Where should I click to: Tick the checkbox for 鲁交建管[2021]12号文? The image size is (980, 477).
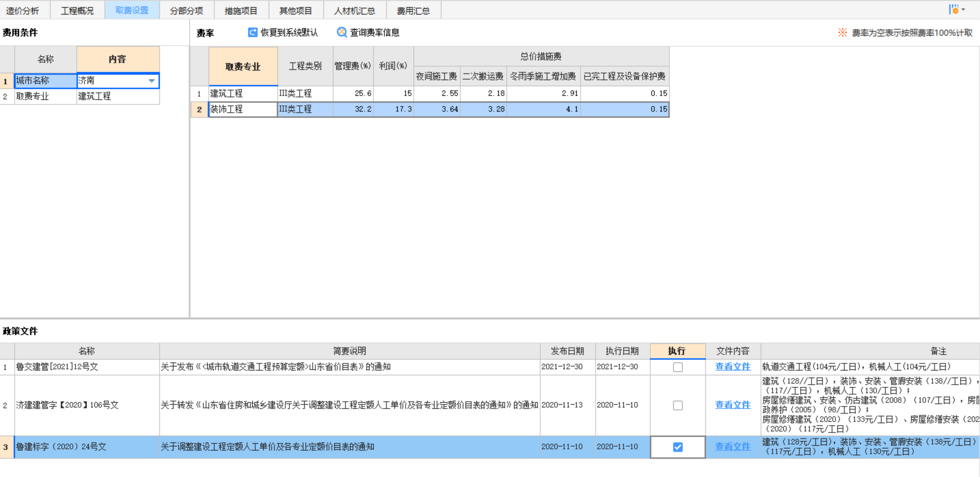pyautogui.click(x=678, y=367)
